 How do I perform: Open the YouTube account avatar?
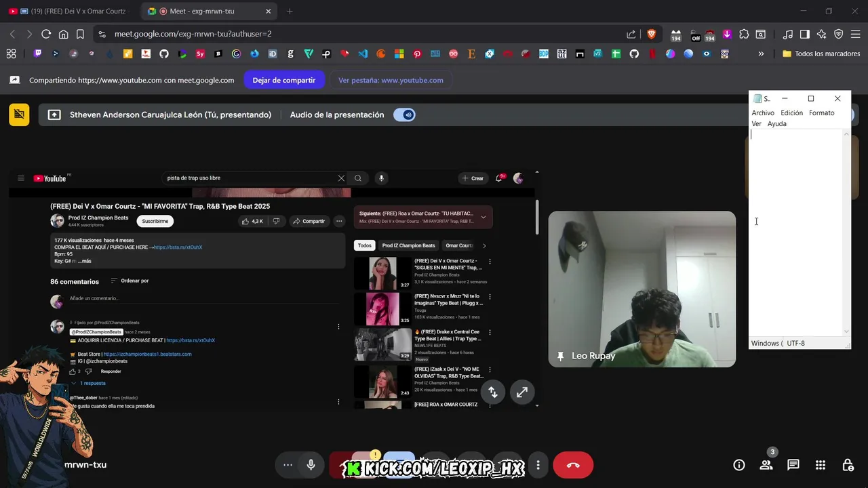coord(518,178)
